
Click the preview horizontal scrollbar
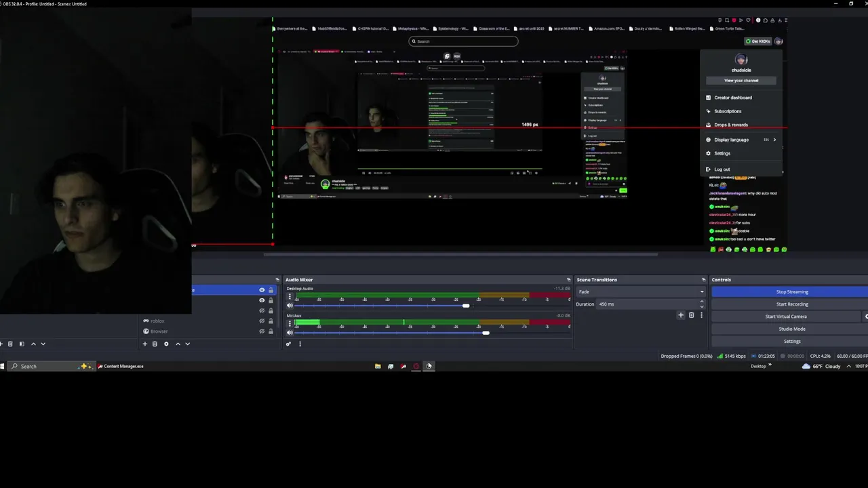click(x=460, y=255)
